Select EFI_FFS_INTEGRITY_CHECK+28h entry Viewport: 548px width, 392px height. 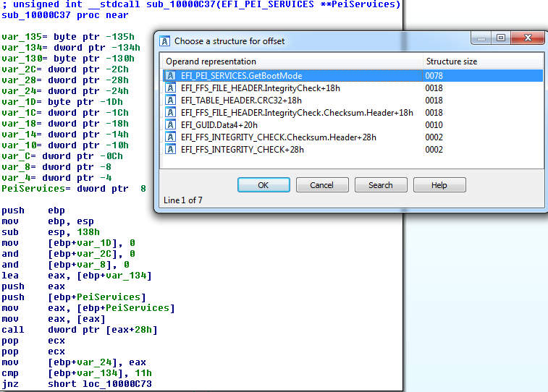(353, 150)
